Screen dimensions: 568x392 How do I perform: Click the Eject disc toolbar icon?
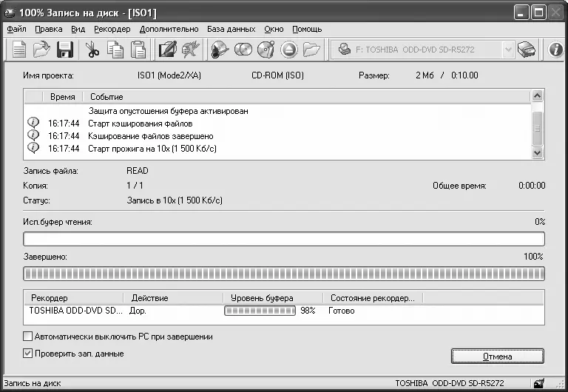(289, 50)
